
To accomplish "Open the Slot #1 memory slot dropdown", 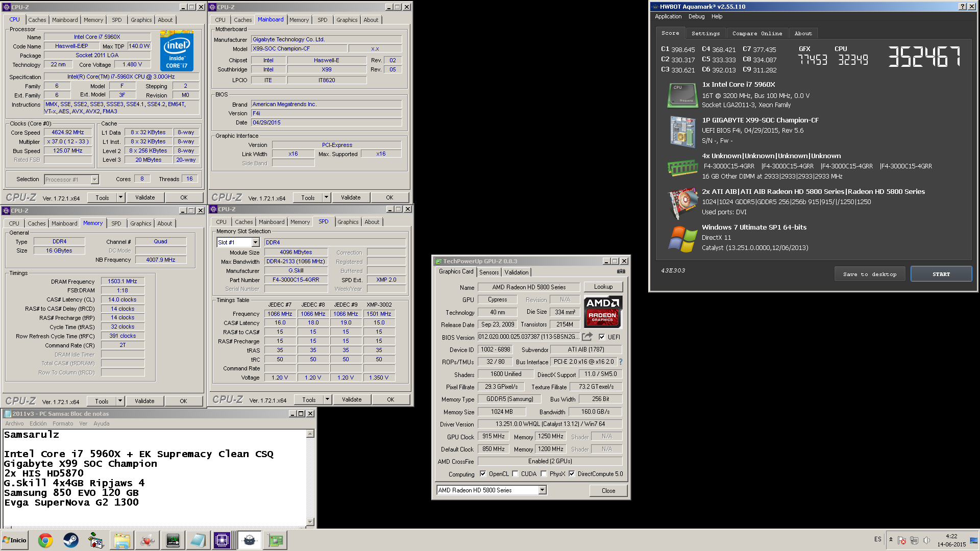I will point(256,242).
